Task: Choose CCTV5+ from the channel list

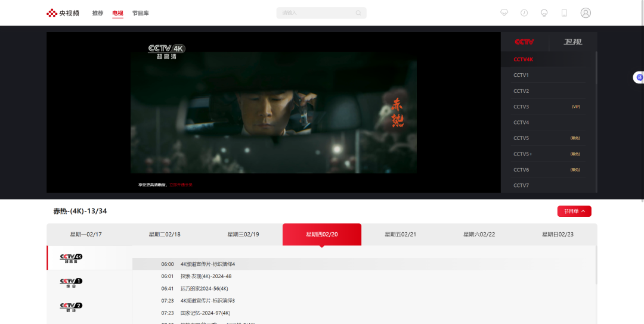Action: pyautogui.click(x=523, y=154)
